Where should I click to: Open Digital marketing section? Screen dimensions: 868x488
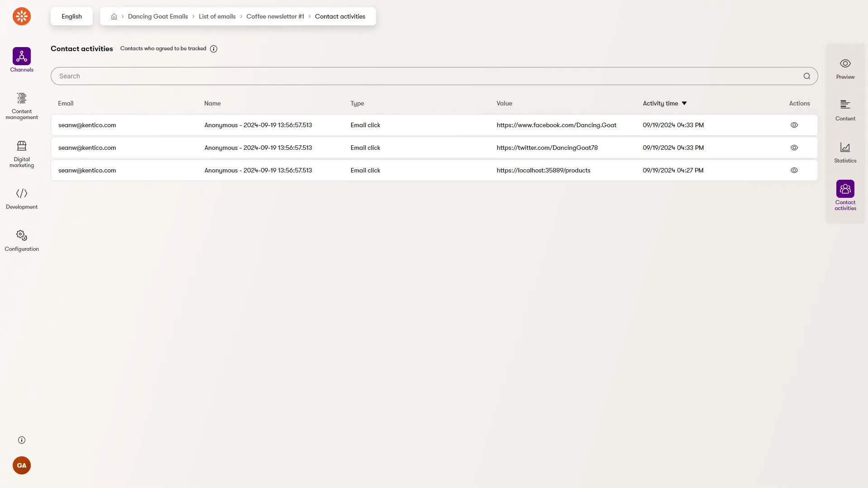pyautogui.click(x=22, y=154)
